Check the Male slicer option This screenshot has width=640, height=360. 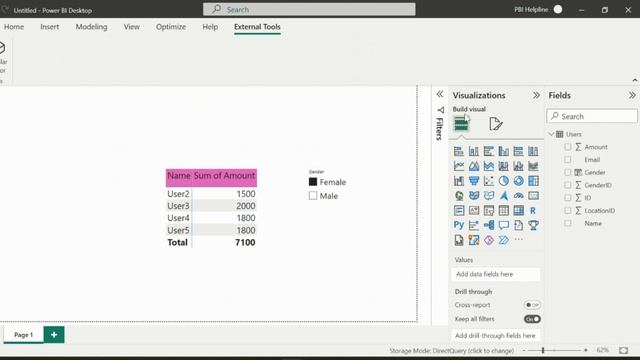313,196
